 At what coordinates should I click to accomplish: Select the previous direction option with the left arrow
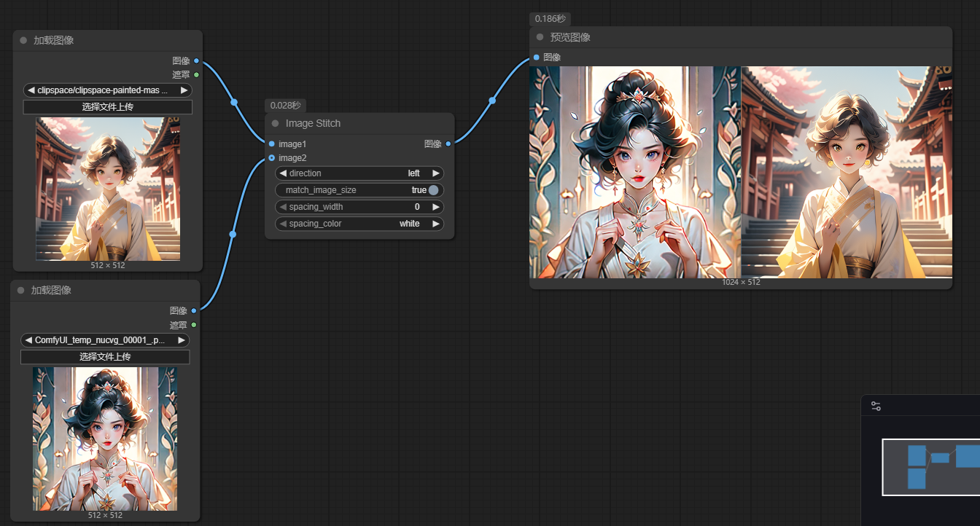click(283, 173)
